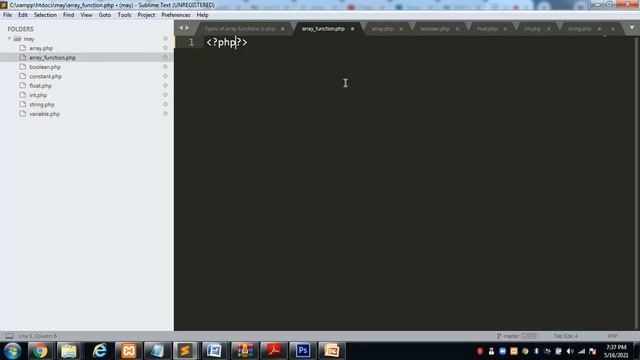640x360 pixels.
Task: Open the Help menu
Action: click(202, 15)
